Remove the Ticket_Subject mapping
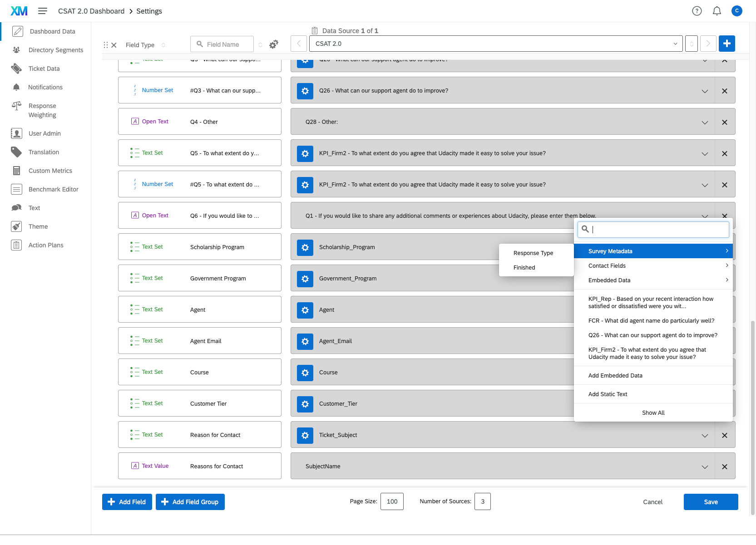The width and height of the screenshot is (756, 545). click(x=725, y=435)
